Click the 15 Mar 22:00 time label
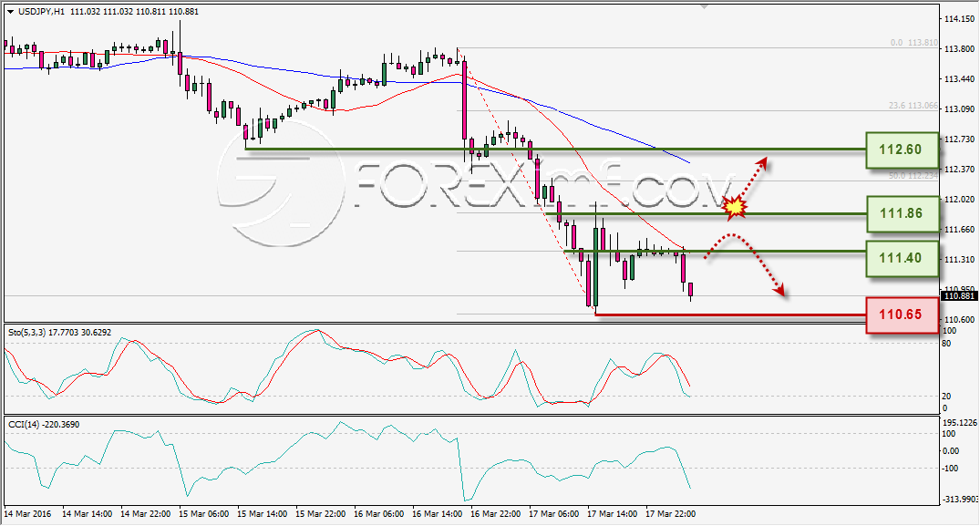This screenshot has height=526, width=980. click(321, 513)
